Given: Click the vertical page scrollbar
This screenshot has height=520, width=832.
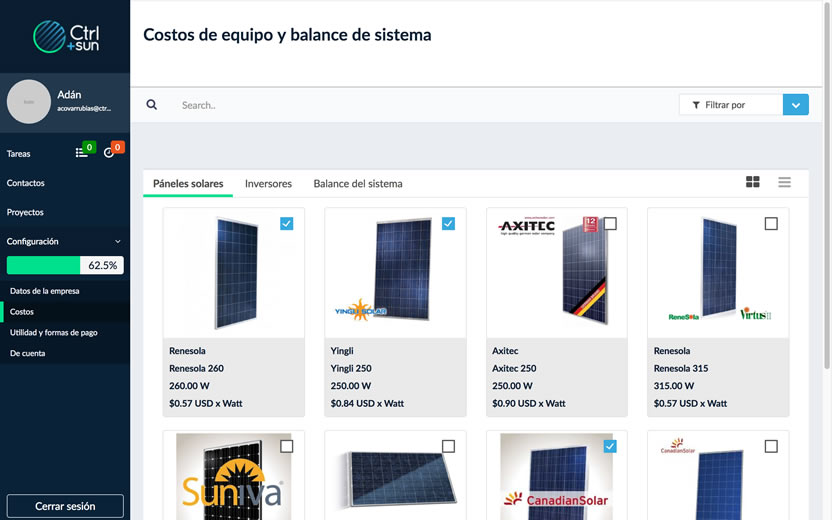Looking at the screenshot, I should pos(827,186).
